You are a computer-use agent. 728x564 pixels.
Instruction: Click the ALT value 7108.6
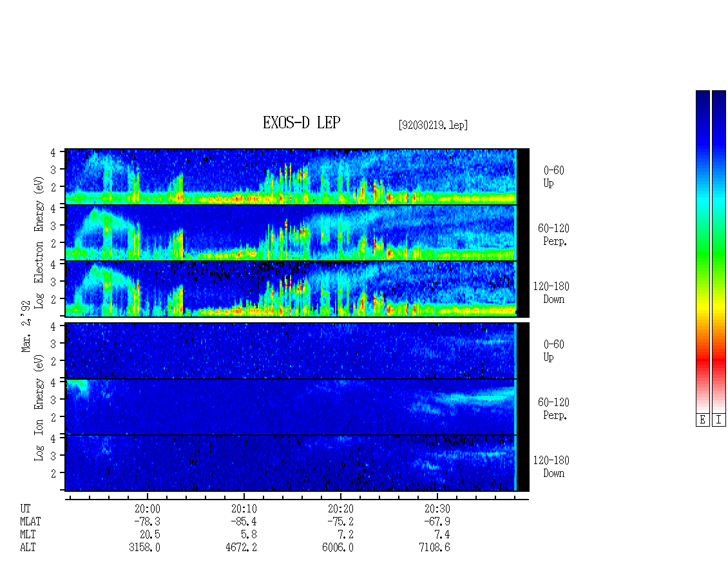click(434, 548)
